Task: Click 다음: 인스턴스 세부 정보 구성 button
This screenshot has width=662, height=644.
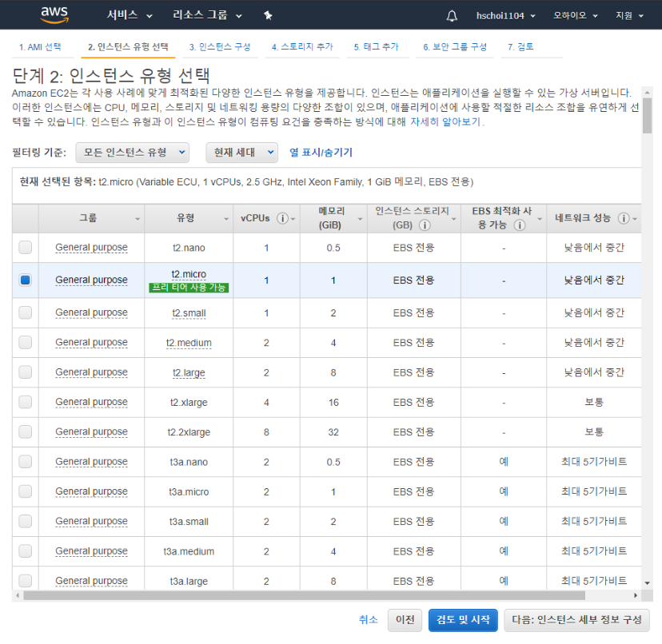Action: click(576, 620)
